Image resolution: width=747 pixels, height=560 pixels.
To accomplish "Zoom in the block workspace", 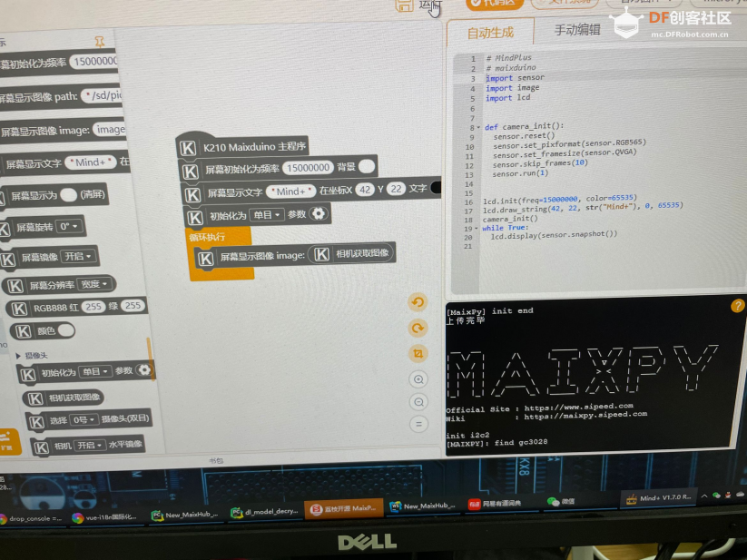I will pos(418,379).
